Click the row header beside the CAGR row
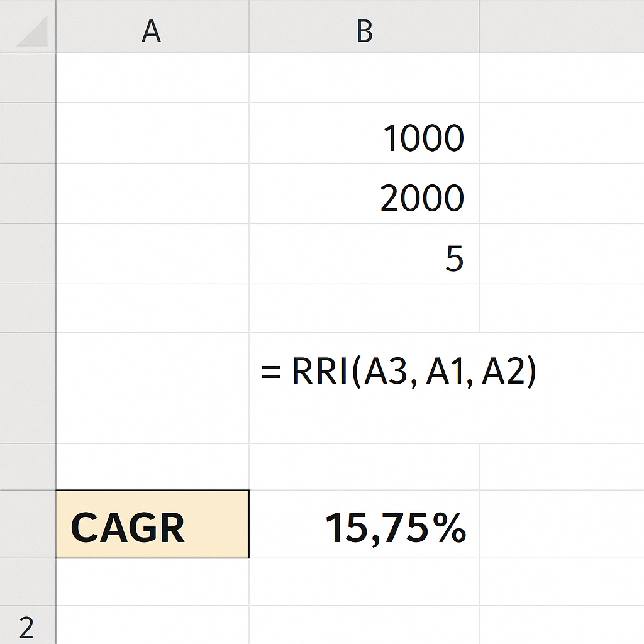The image size is (644, 644). [28, 524]
